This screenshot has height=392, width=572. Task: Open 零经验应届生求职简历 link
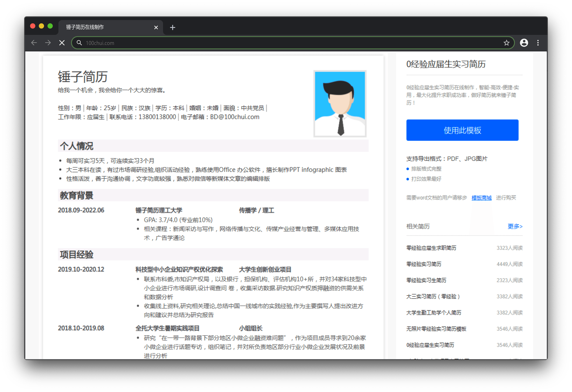[431, 248]
